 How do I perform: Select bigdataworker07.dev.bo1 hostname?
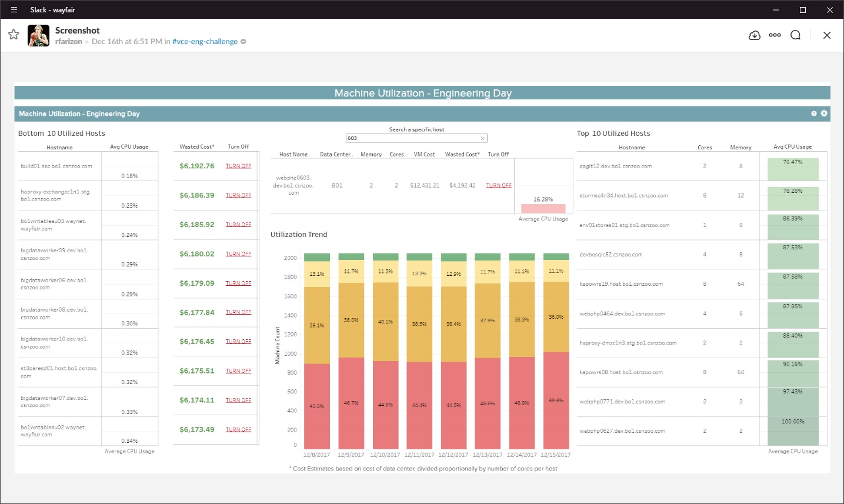coord(54,402)
